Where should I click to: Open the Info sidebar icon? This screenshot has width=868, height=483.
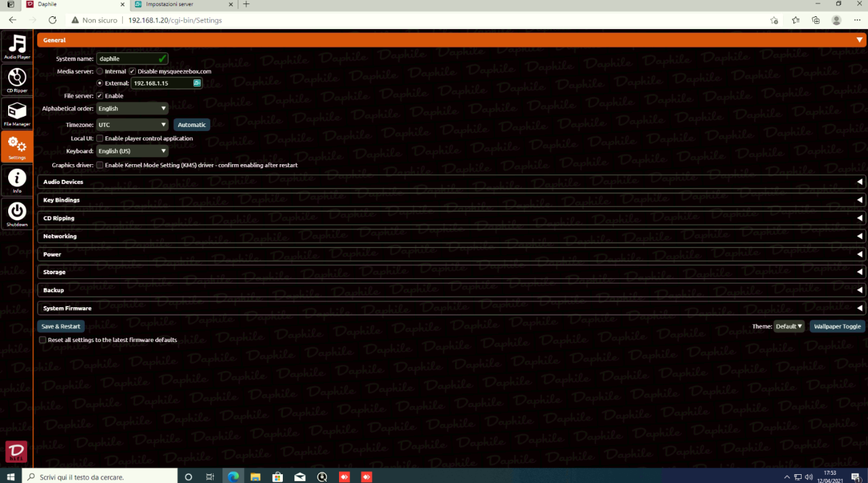click(17, 180)
